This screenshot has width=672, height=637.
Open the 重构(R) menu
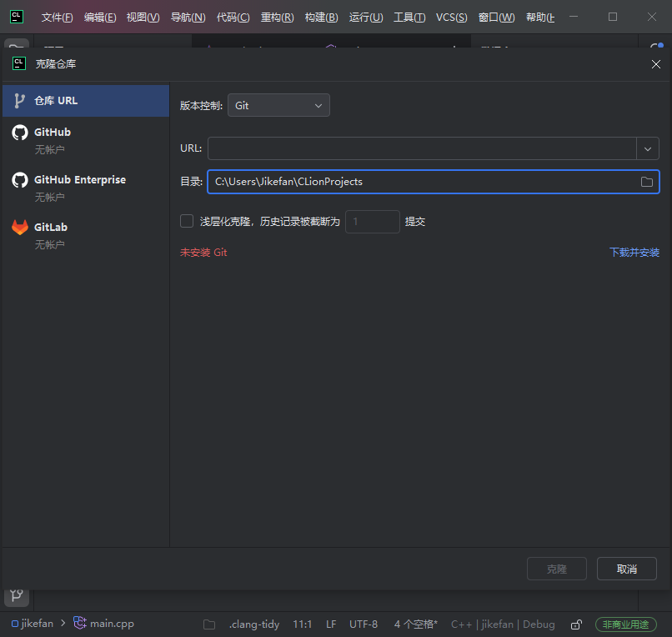pyautogui.click(x=278, y=18)
